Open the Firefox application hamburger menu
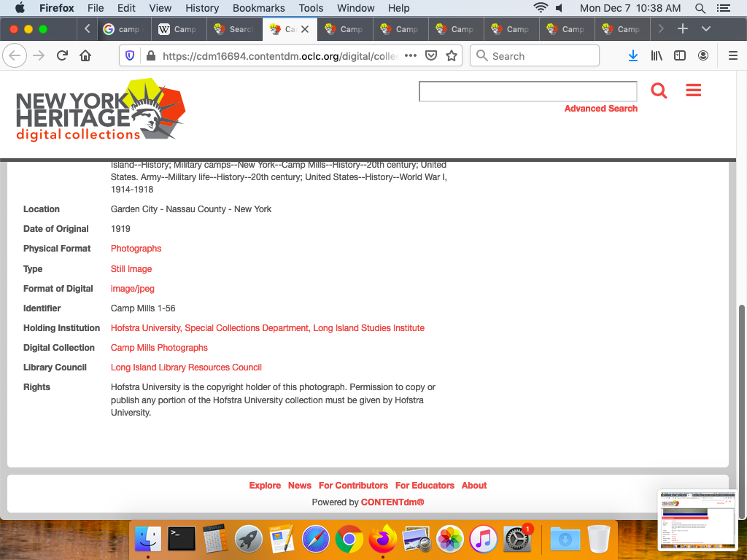This screenshot has width=747, height=560. coord(733,56)
